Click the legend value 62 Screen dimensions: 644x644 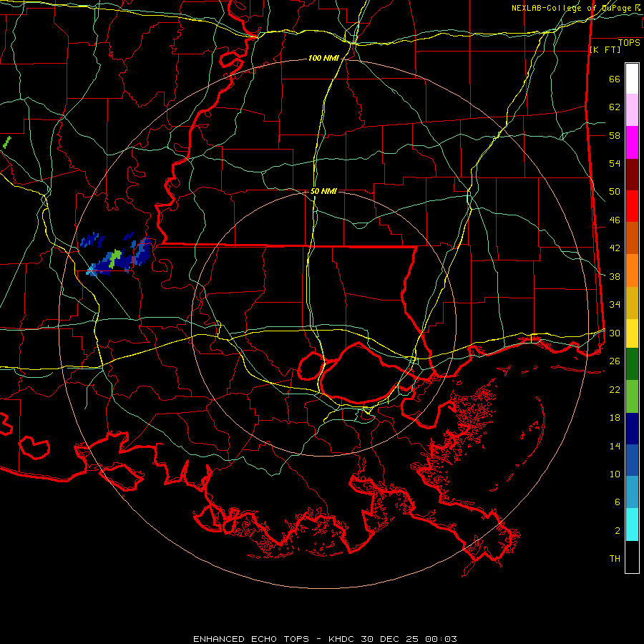[615, 107]
